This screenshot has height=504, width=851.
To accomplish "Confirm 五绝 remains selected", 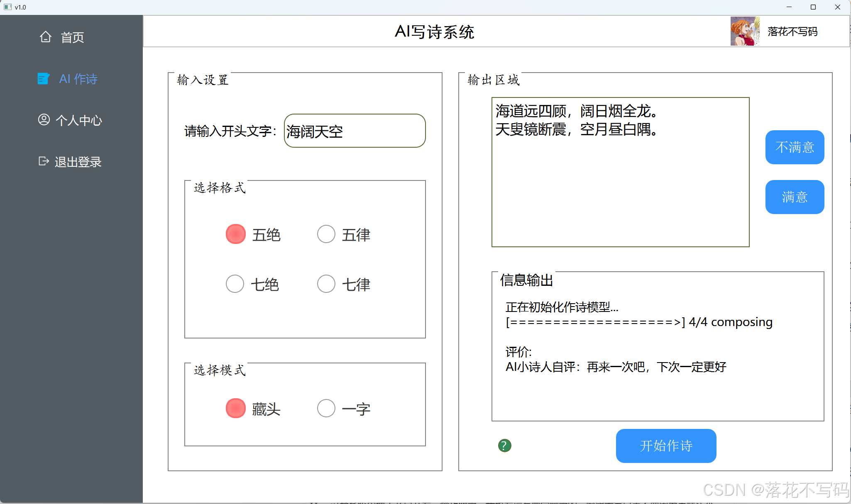I will click(x=236, y=234).
